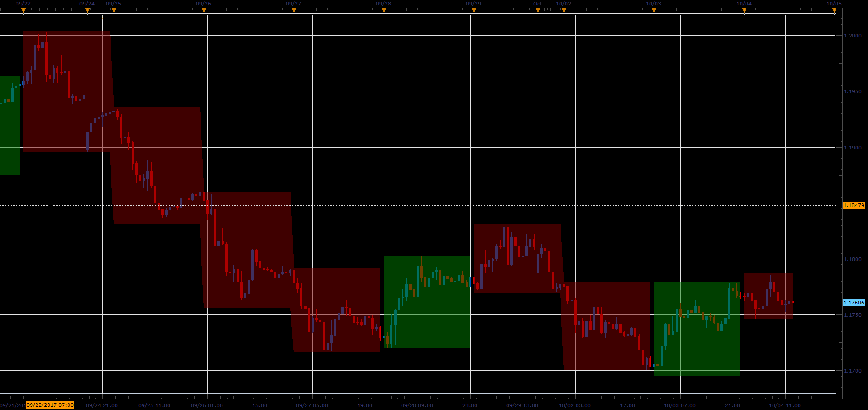The height and width of the screenshot is (410, 868).
Task: Click the 23:00 time axis label
Action: pyautogui.click(x=470, y=405)
